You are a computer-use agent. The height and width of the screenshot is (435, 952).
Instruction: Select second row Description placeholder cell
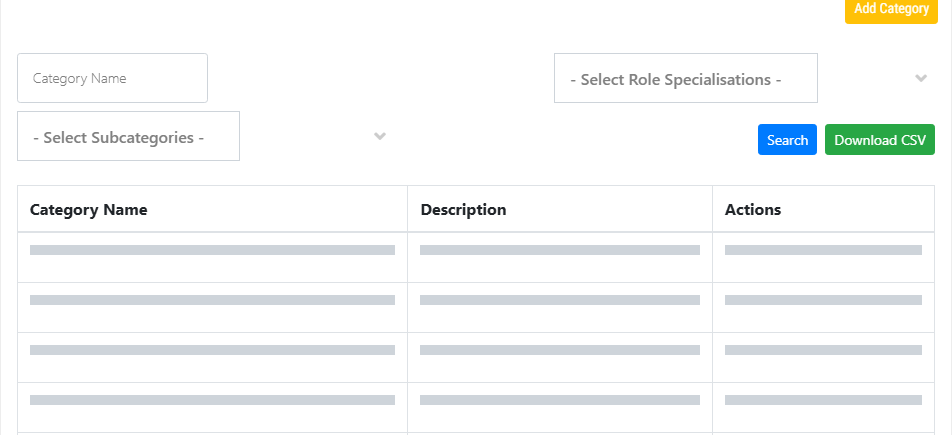click(560, 307)
